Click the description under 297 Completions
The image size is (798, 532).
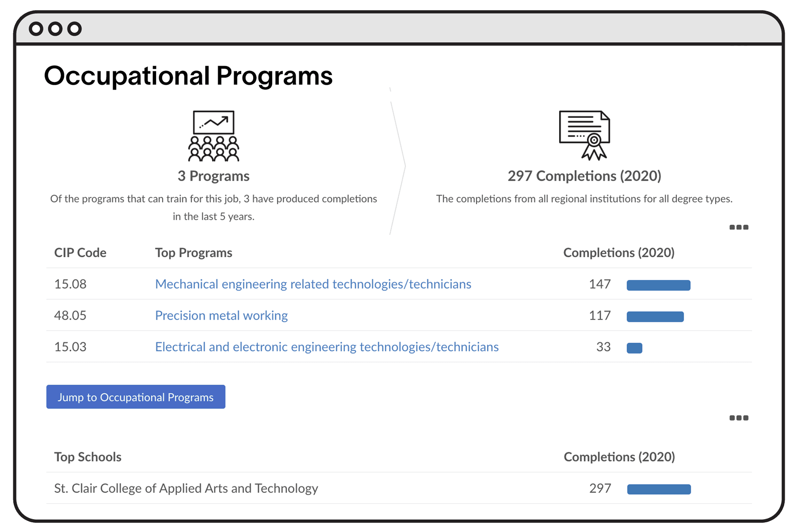tap(584, 199)
